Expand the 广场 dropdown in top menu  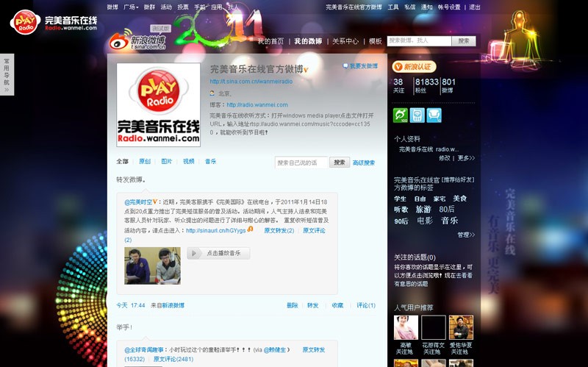[132, 7]
